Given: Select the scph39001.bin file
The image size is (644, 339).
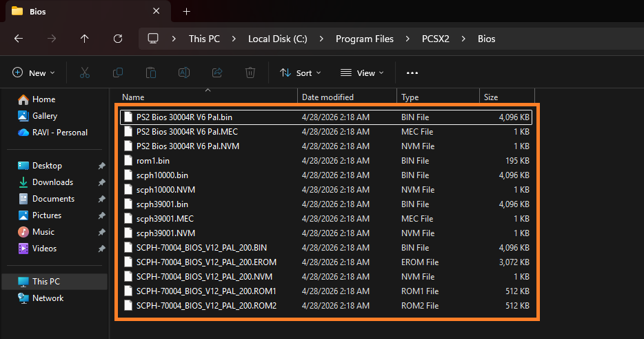Looking at the screenshot, I should pos(326,204).
